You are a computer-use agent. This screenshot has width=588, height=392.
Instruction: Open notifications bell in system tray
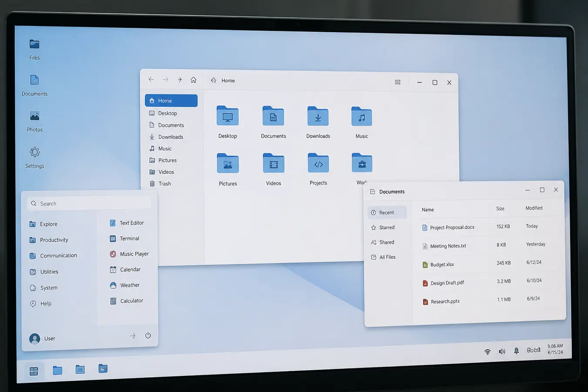[516, 351]
